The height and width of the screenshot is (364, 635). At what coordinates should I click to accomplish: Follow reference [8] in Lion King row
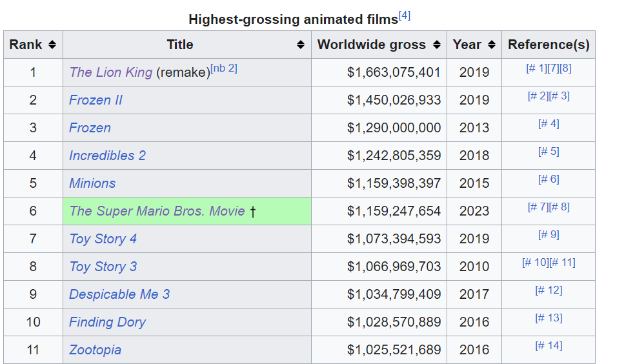[x=565, y=68]
